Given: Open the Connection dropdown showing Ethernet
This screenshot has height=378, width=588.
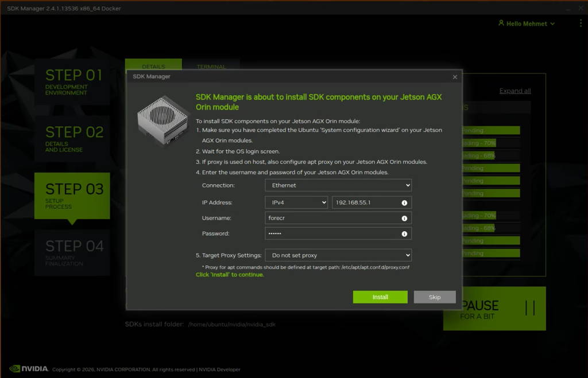Looking at the screenshot, I should point(338,185).
